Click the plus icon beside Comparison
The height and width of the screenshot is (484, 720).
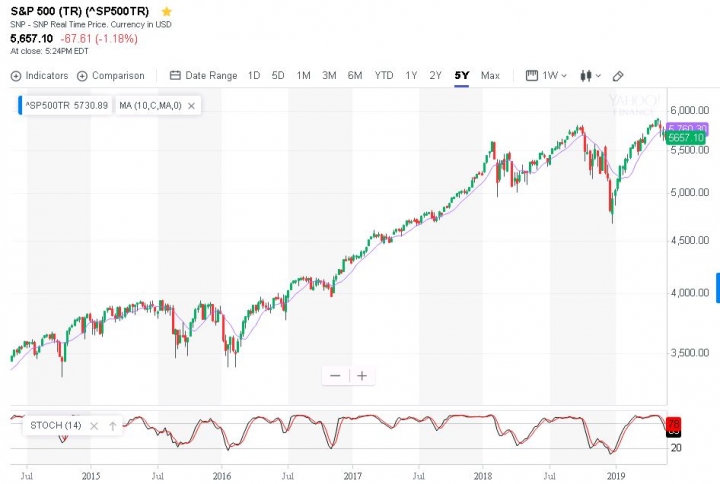point(82,76)
